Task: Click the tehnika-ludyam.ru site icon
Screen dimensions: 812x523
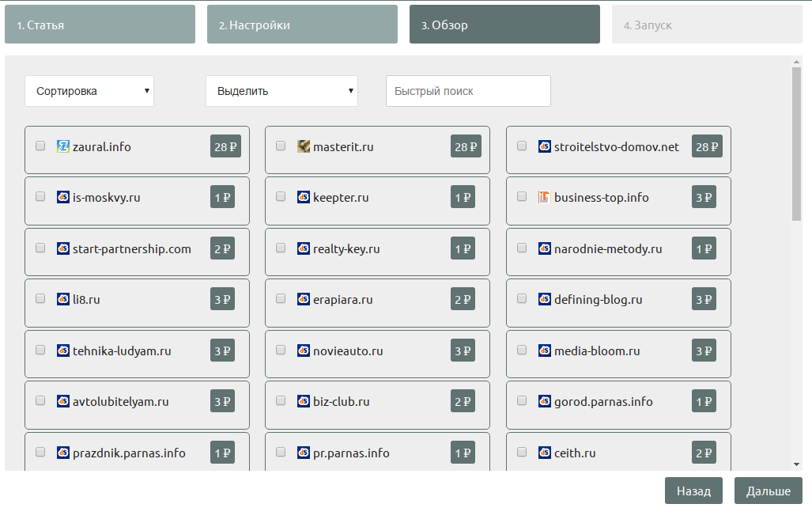Action: [x=62, y=351]
